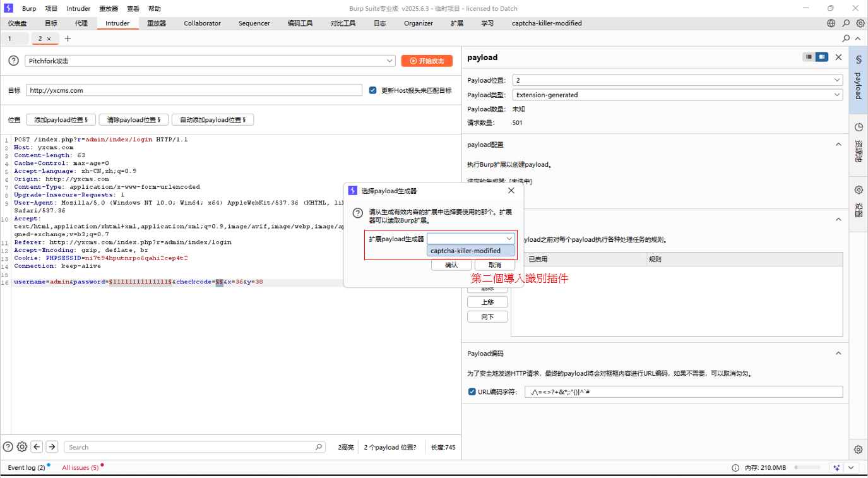868x478 pixels.
Task: Open the globe browser icon in top toolbar
Action: (831, 23)
